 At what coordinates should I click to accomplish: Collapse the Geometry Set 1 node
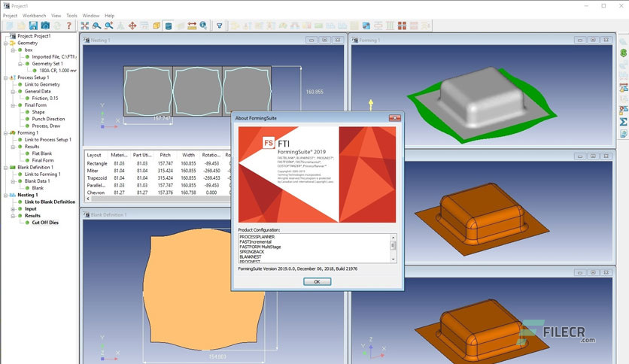20,64
